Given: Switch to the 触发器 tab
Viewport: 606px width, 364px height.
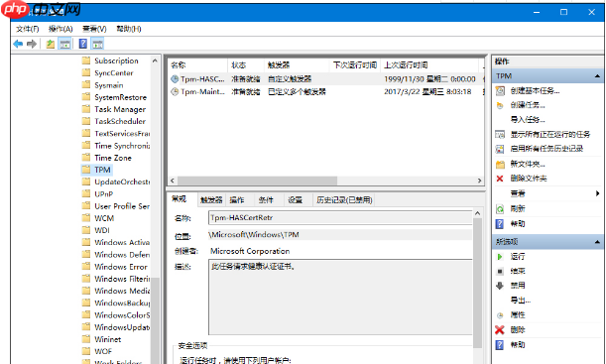Looking at the screenshot, I should pyautogui.click(x=211, y=200).
